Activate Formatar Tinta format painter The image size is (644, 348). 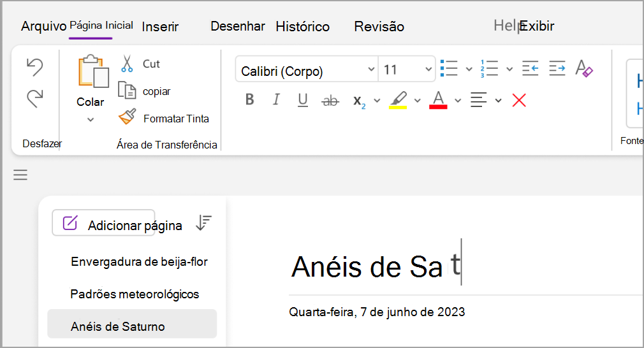128,117
